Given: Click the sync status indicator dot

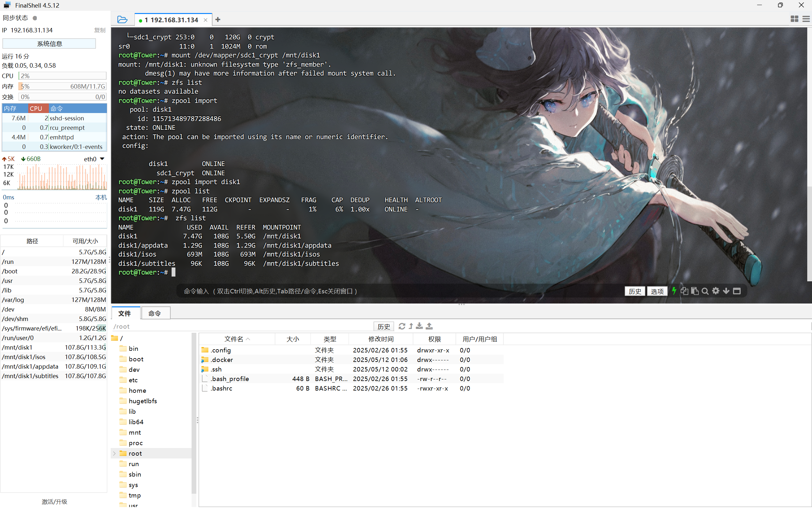Looking at the screenshot, I should click(x=35, y=18).
